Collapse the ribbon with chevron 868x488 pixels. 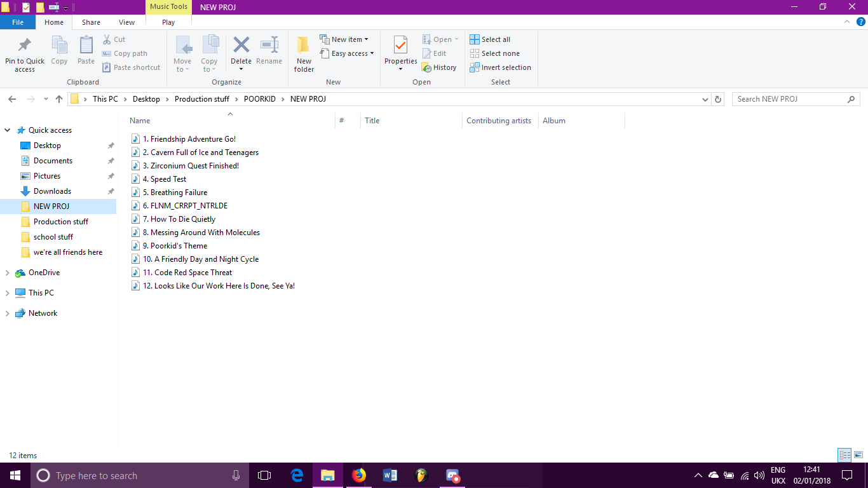pyautogui.click(x=846, y=22)
